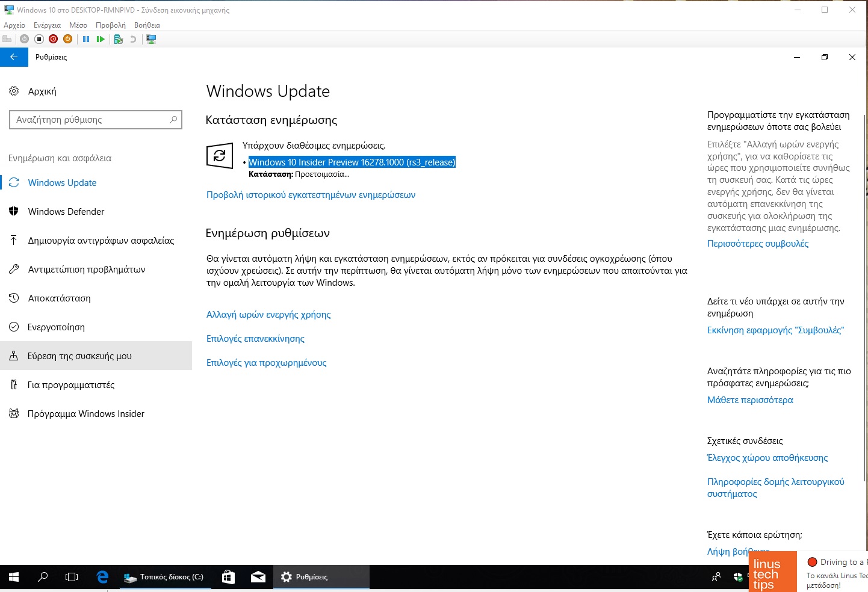Click the red Shut Down icon
The height and width of the screenshot is (592, 868).
[53, 39]
